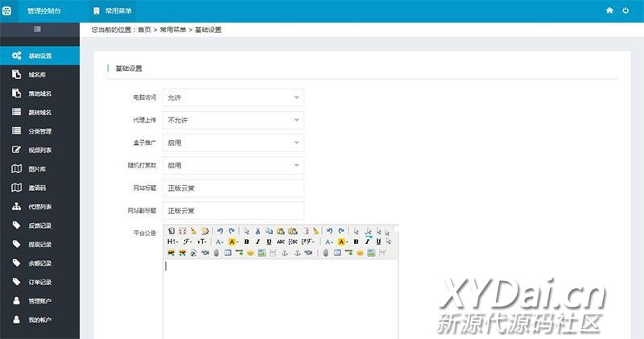Image resolution: width=644 pixels, height=339 pixels.
Task: Go to 管理账户 page
Action: (x=39, y=301)
